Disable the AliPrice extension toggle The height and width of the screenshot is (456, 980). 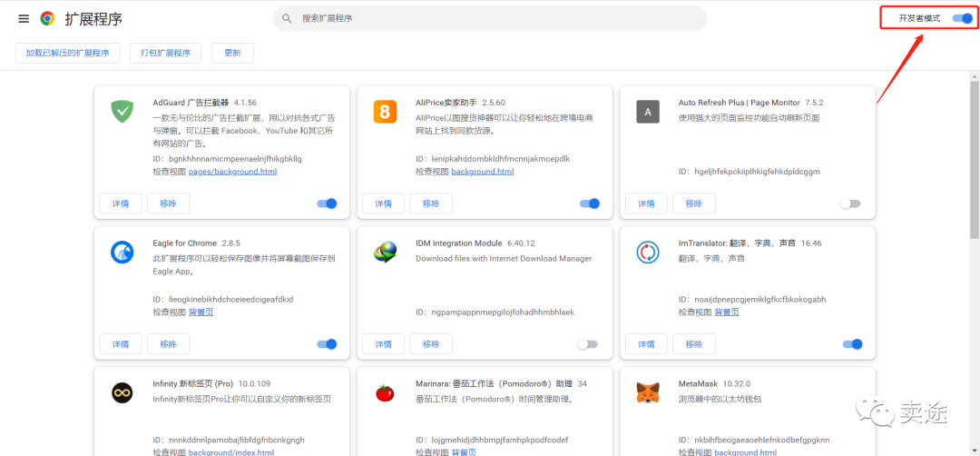click(590, 203)
